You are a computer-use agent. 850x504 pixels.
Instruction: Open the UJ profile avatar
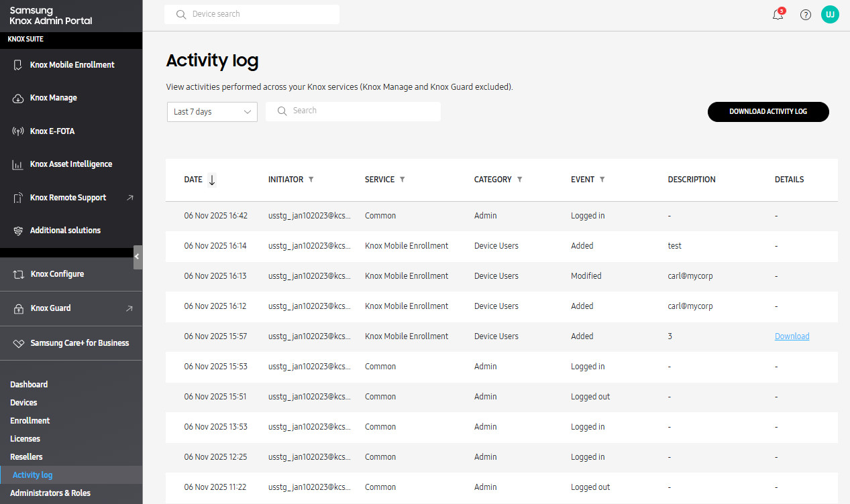(830, 14)
